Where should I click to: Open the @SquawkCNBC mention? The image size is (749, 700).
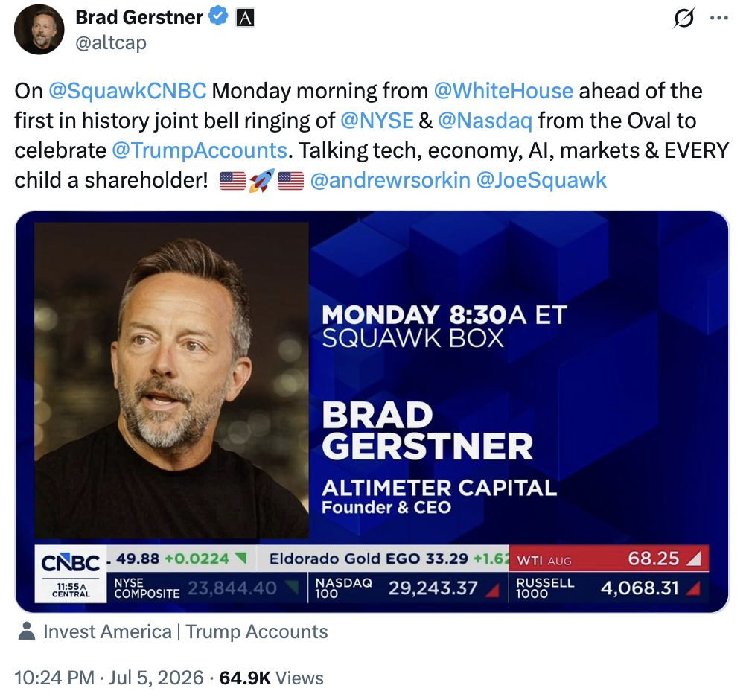[x=127, y=91]
